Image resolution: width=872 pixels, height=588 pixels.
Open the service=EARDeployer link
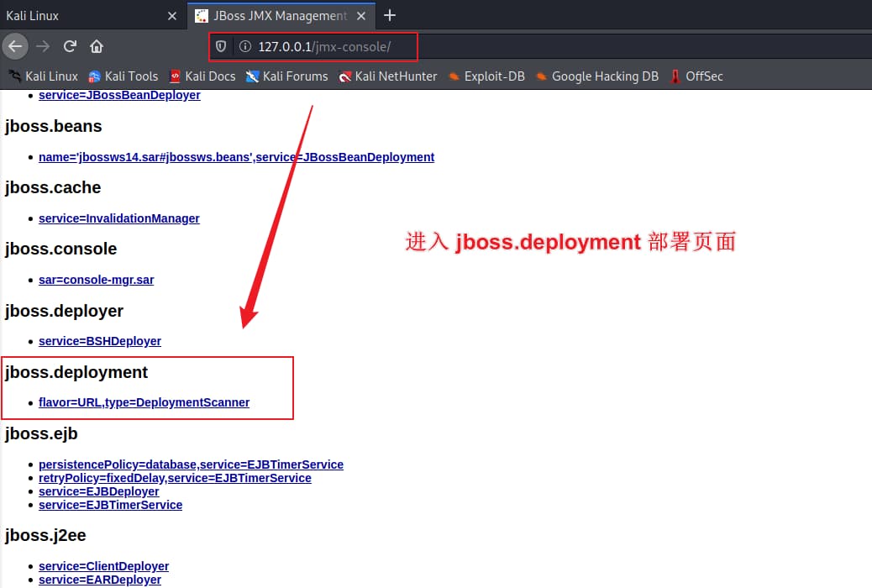pyautogui.click(x=99, y=580)
